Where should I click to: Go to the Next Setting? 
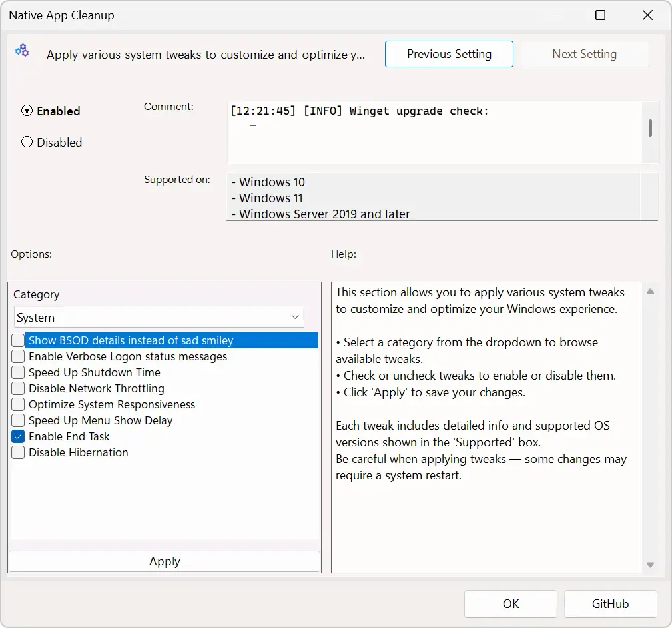pyautogui.click(x=585, y=54)
